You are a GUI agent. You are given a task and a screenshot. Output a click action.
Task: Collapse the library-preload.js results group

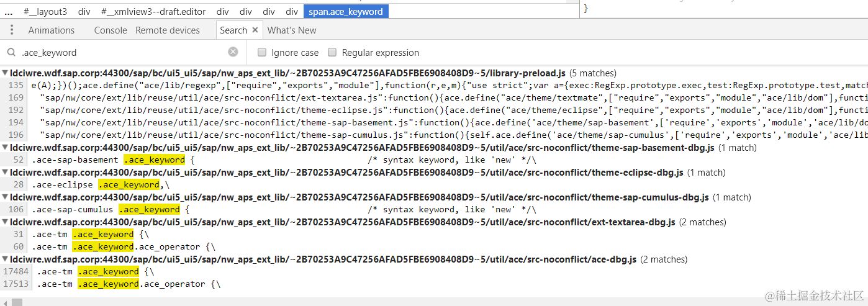(x=5, y=73)
